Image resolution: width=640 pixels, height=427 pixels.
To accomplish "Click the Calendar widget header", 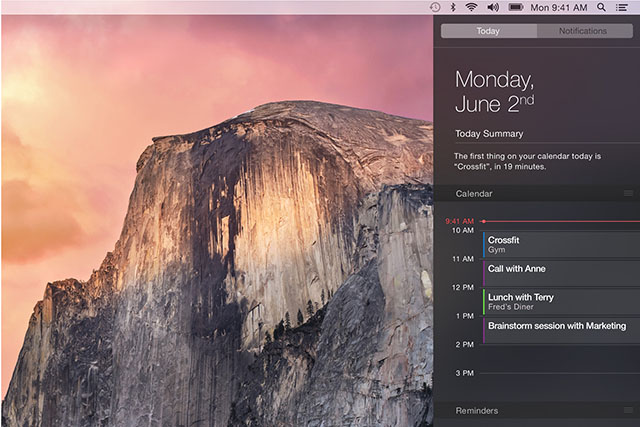I will click(x=474, y=193).
